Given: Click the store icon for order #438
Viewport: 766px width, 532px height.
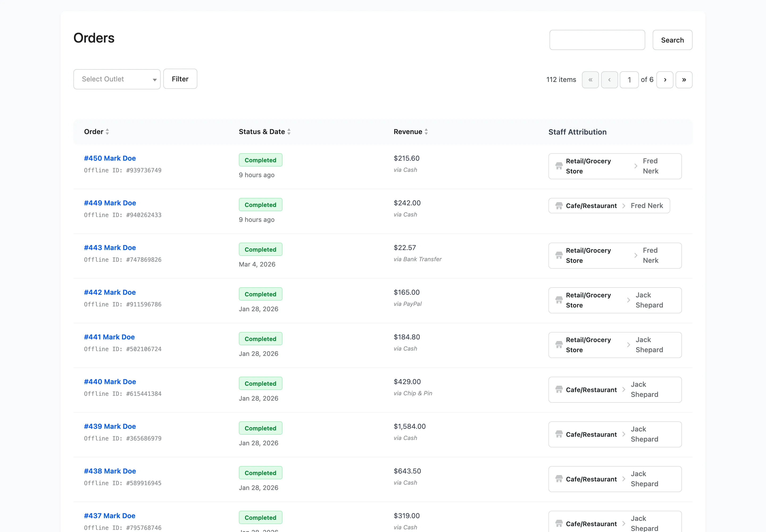Looking at the screenshot, I should 559,479.
